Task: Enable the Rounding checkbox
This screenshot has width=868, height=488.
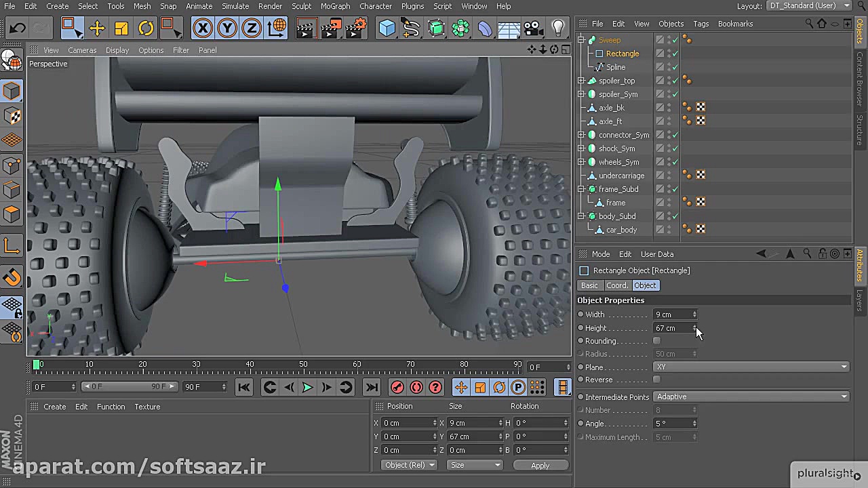Action: 656,341
